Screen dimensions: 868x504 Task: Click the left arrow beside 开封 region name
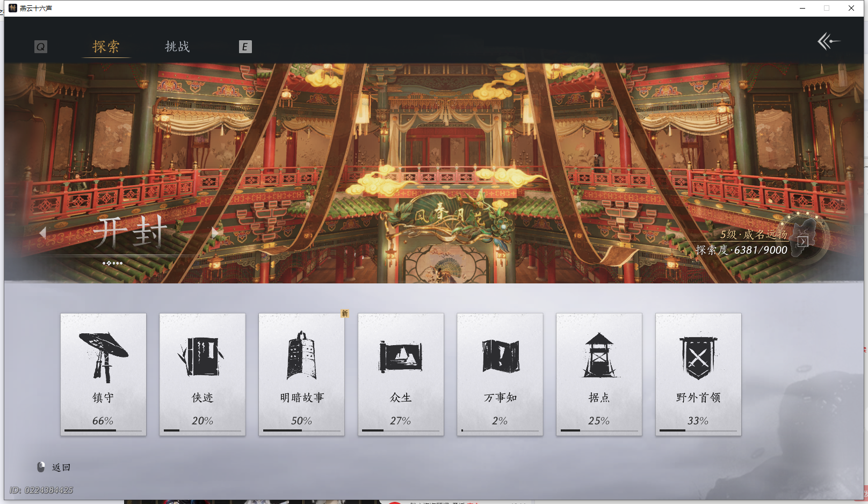[43, 232]
